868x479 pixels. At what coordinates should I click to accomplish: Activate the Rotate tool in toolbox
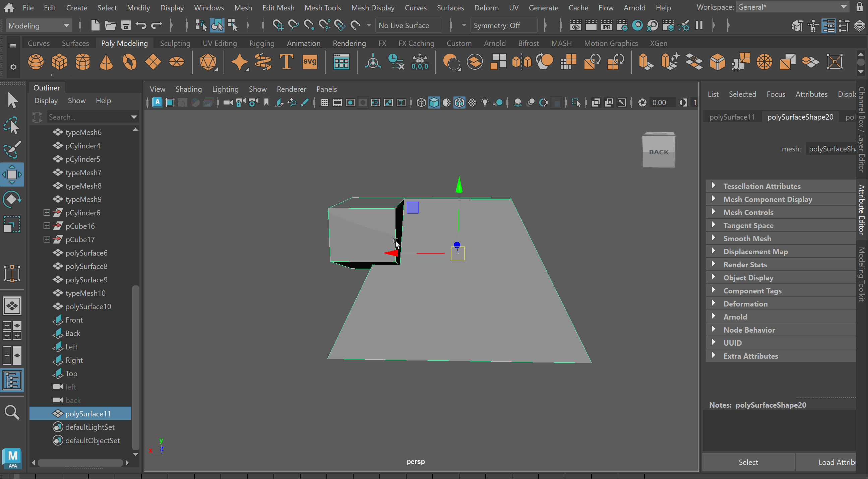12,199
